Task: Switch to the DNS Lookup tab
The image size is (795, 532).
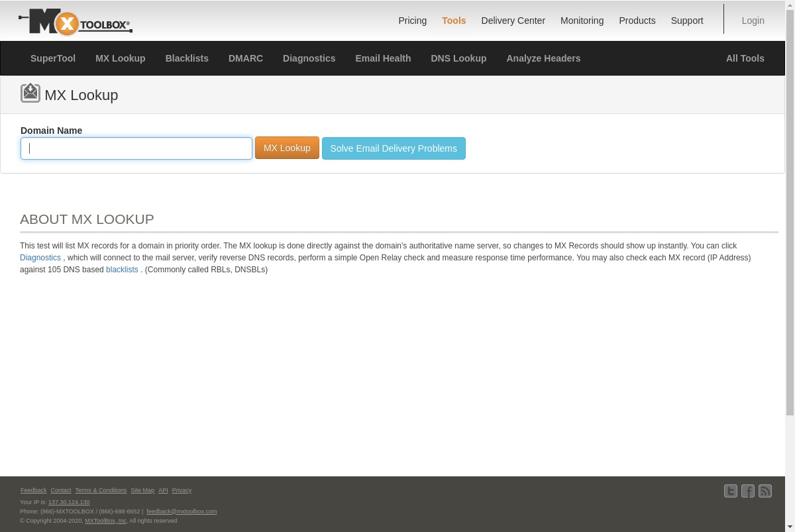Action: click(x=458, y=58)
